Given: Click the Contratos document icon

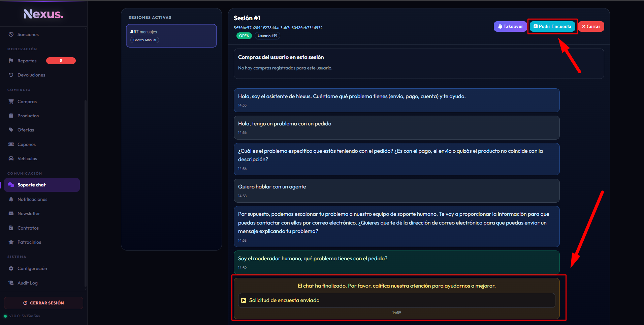Looking at the screenshot, I should point(11,228).
